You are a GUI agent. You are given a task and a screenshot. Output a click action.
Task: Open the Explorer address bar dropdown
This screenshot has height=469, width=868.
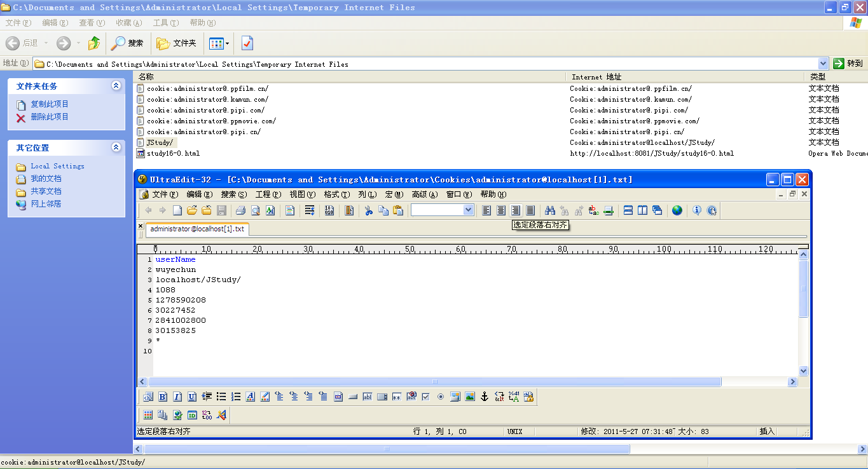click(x=823, y=64)
